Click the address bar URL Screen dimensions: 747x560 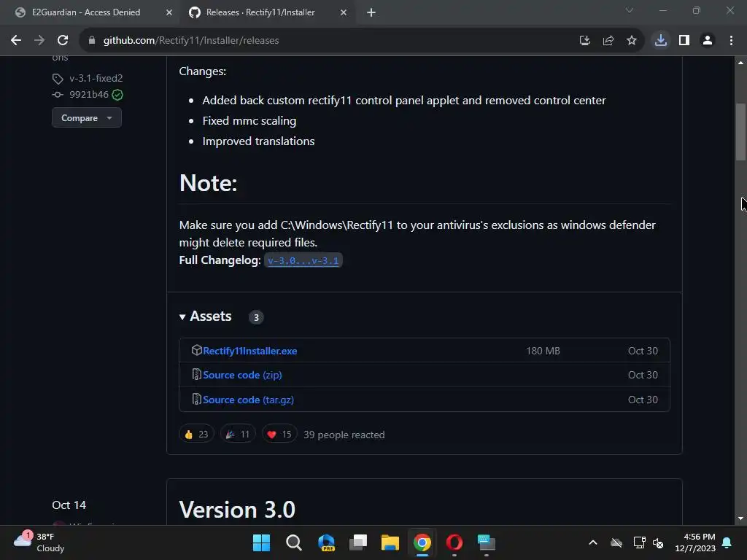click(x=191, y=41)
